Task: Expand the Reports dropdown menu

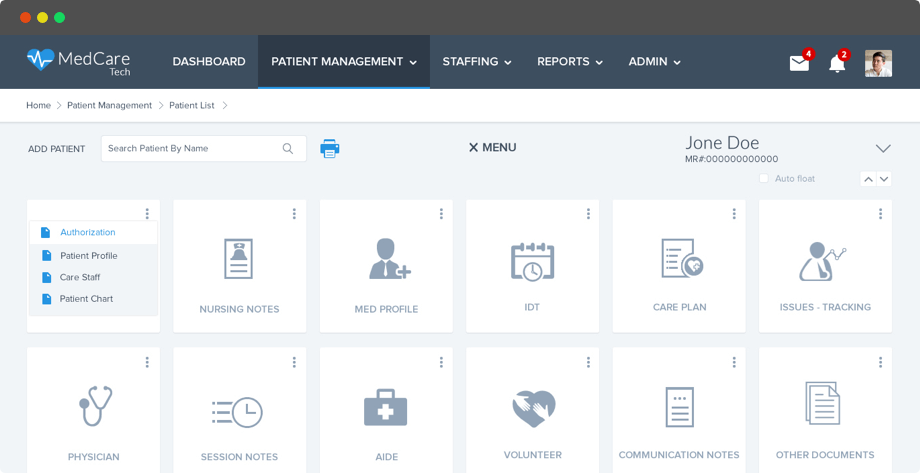Action: click(599, 62)
